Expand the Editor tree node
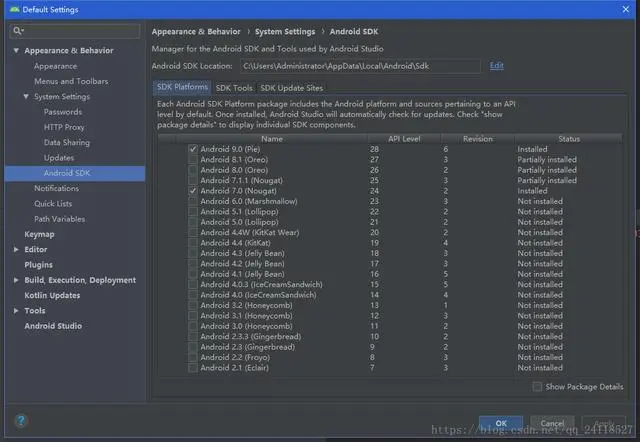The height and width of the screenshot is (442, 640). (16, 249)
